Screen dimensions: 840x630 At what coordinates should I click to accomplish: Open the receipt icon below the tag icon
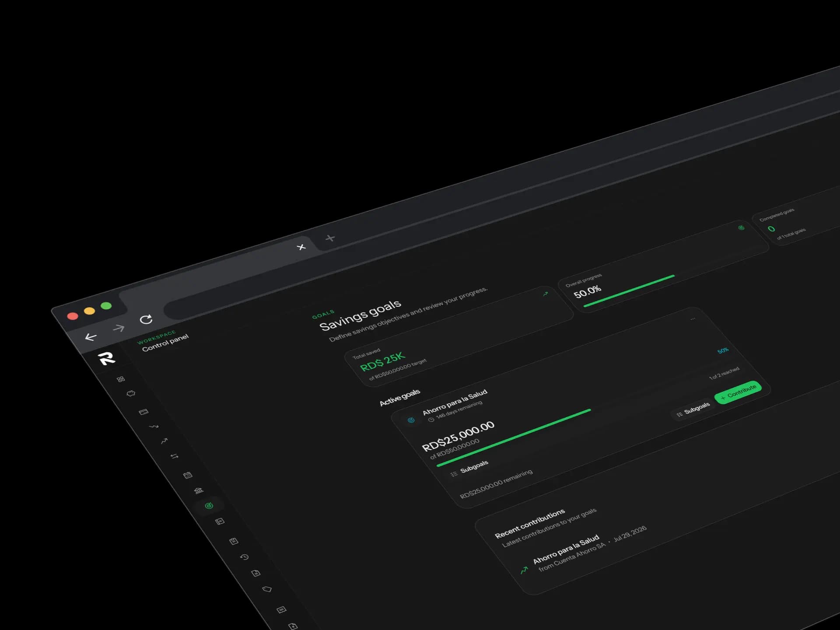pyautogui.click(x=281, y=610)
